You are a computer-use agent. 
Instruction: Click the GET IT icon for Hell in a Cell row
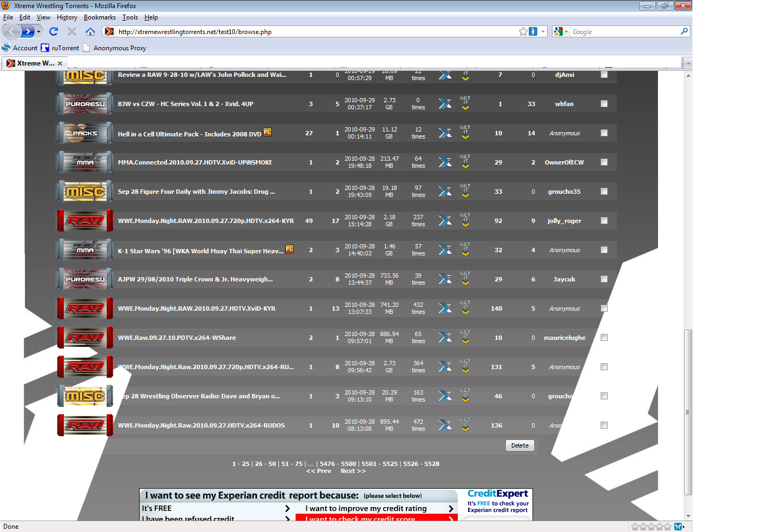[x=465, y=133]
